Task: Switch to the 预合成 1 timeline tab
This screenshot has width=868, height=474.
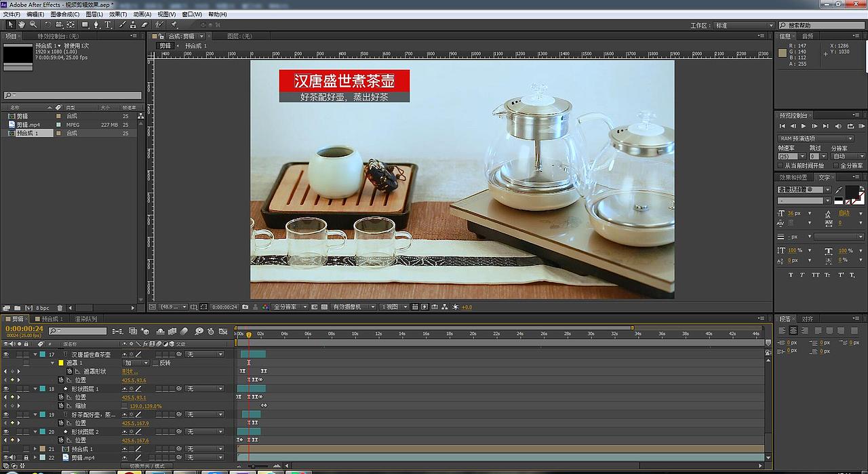Action: [52, 319]
